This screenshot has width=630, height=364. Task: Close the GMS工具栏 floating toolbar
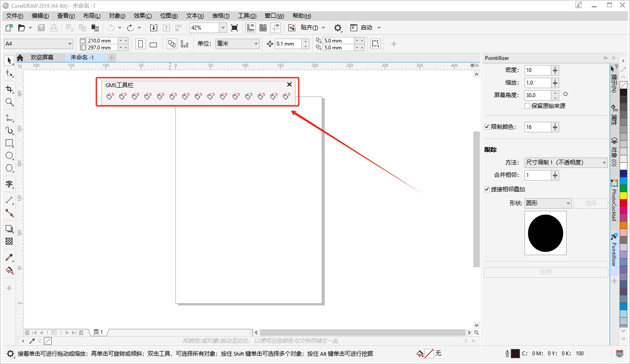289,85
